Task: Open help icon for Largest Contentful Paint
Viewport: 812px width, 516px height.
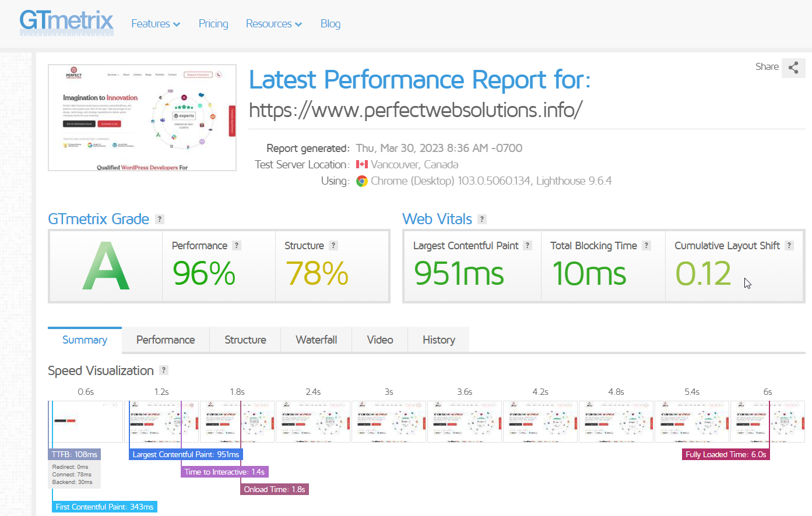Action: point(528,246)
